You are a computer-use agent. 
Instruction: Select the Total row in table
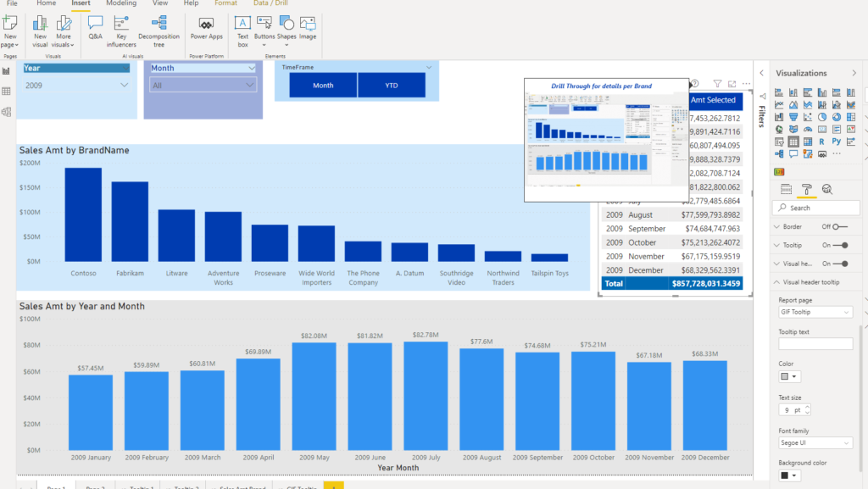click(672, 283)
